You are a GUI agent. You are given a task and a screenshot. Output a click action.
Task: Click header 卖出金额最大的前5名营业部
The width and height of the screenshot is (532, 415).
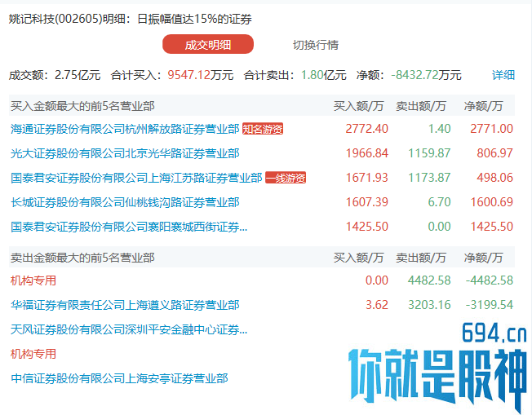[x=82, y=258]
